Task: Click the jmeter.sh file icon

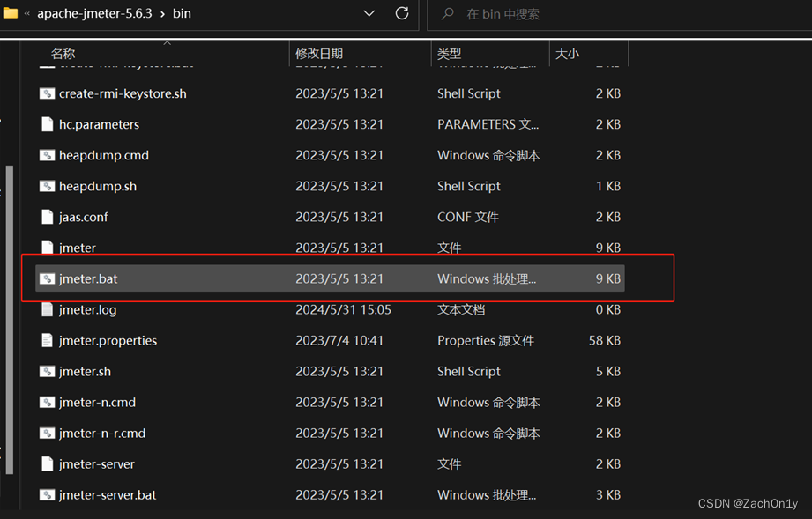Action: tap(47, 372)
